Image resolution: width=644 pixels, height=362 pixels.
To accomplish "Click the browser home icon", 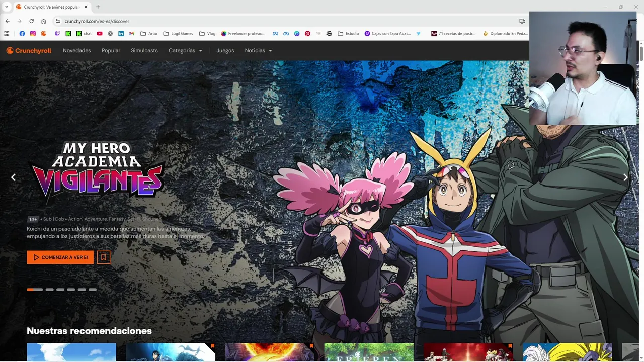I will point(43,21).
